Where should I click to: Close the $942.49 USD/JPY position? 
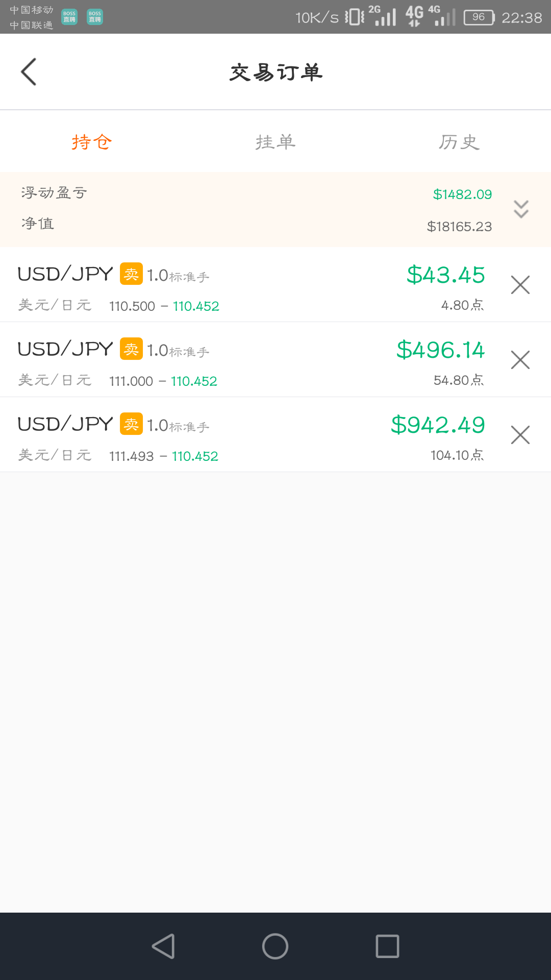pos(520,435)
